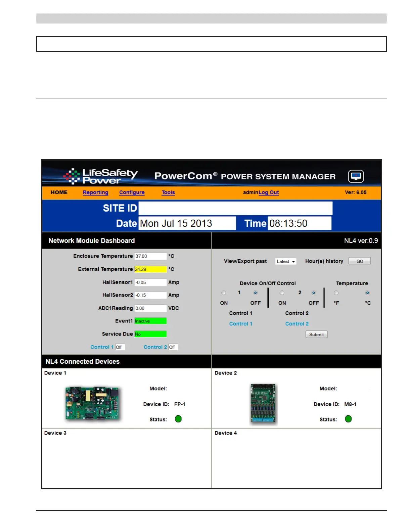Click the FP-1 device ID text
Image resolution: width=411 pixels, height=532 pixels.
180,404
